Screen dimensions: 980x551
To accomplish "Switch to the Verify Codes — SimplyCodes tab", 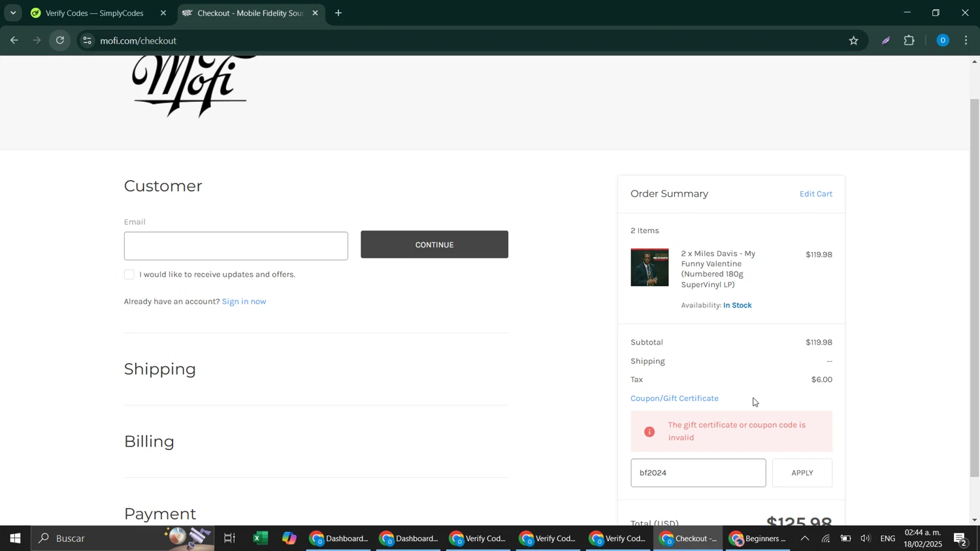I will [99, 13].
